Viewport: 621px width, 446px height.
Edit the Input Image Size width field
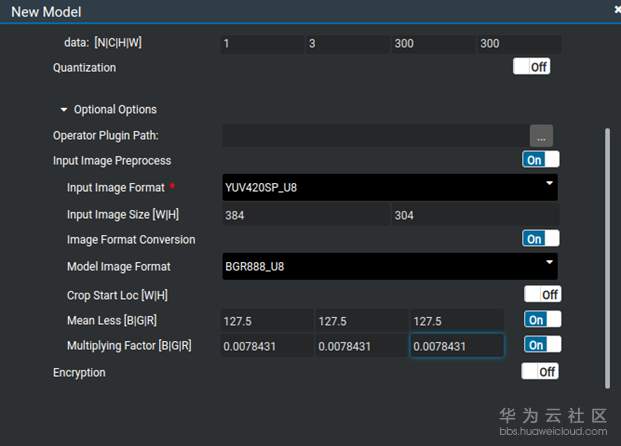[x=304, y=215]
